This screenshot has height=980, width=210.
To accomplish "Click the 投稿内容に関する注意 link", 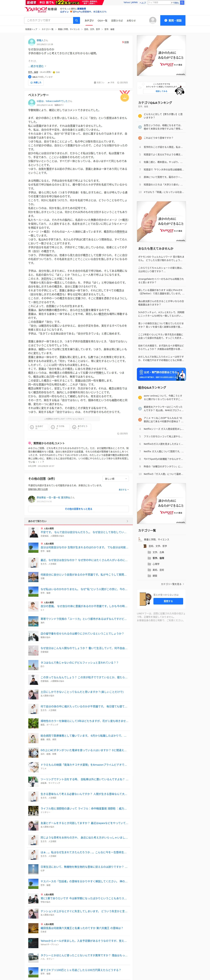I will point(38,489).
